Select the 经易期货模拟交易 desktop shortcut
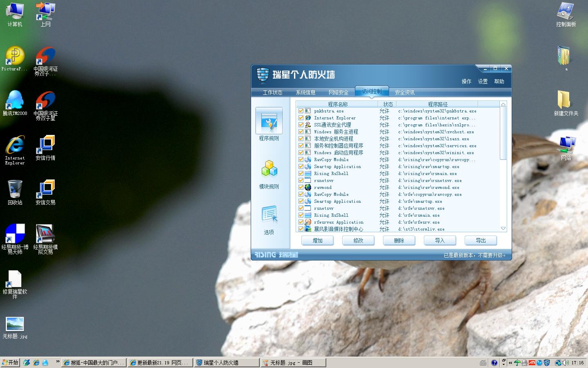Viewport: 588px width, 368px height. (45, 239)
